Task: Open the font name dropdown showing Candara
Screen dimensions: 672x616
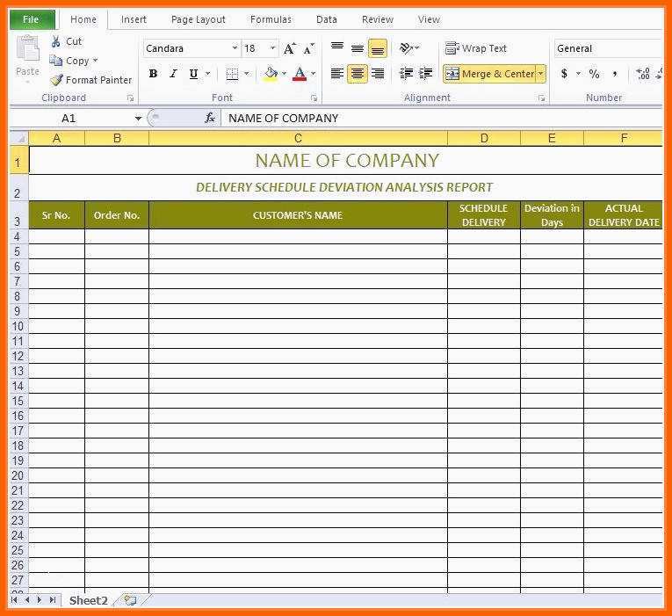Action: pyautogui.click(x=235, y=48)
